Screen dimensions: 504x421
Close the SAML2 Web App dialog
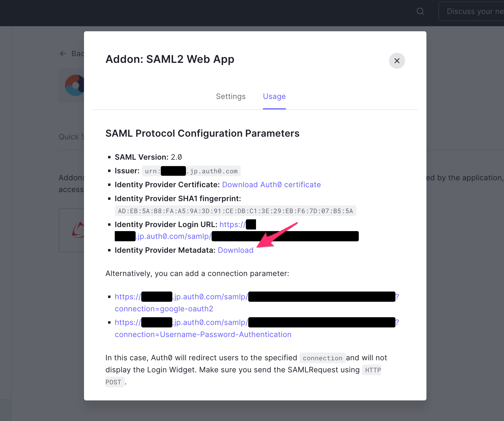coord(397,61)
